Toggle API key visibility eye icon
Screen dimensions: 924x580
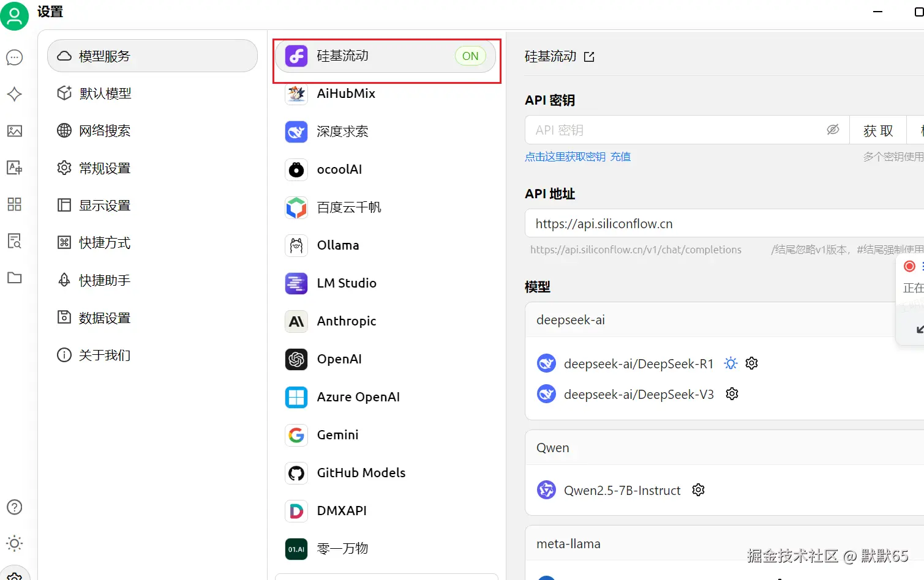pos(833,130)
